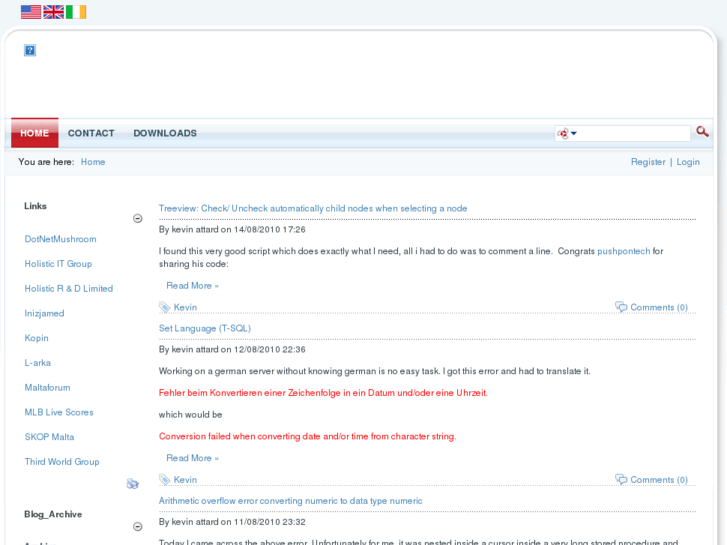This screenshot has height=545, width=727.
Task: Go to the HOME tab
Action: coord(34,133)
